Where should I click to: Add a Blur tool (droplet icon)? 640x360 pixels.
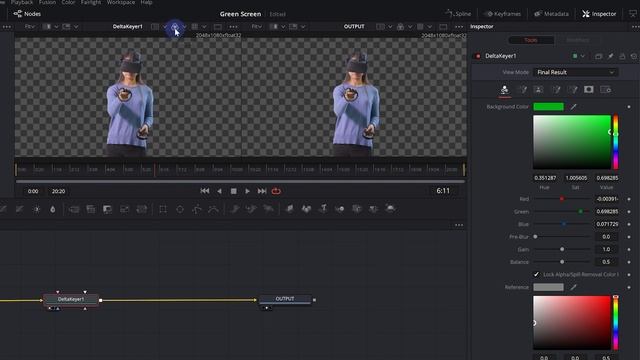click(x=53, y=209)
